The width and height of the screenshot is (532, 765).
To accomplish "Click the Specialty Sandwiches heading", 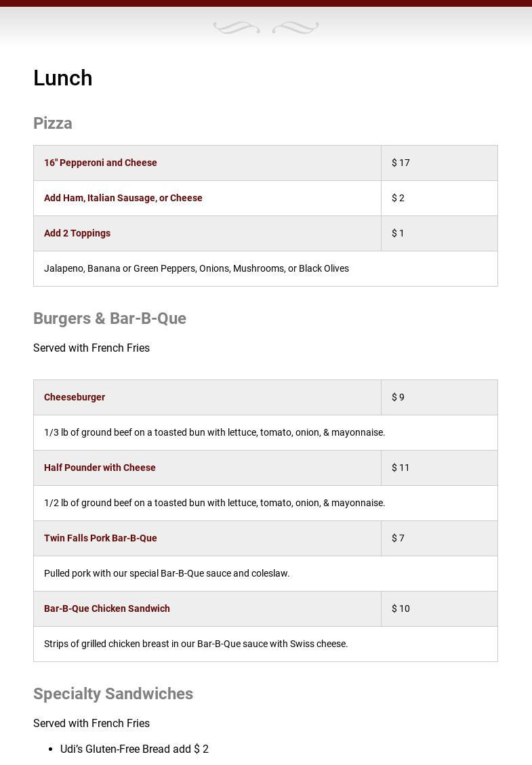I will pyautogui.click(x=113, y=694).
